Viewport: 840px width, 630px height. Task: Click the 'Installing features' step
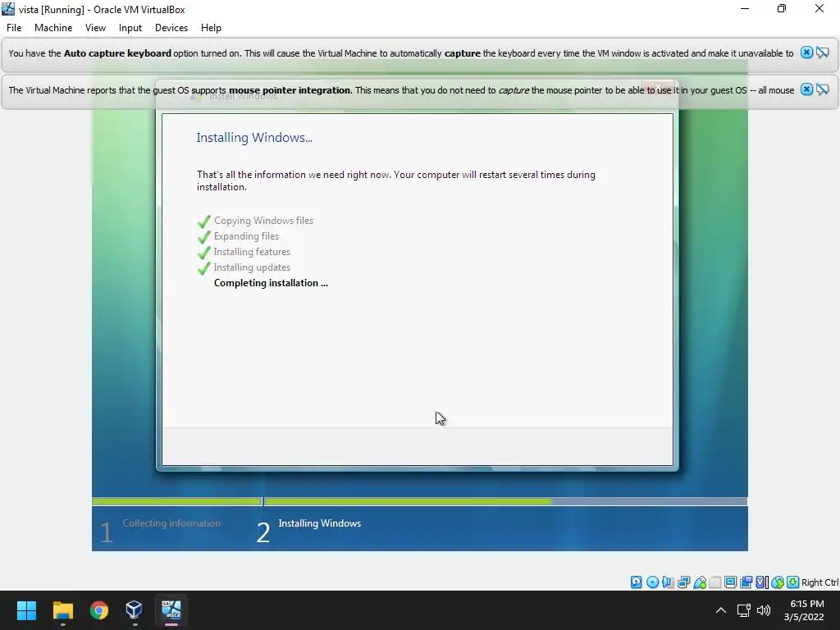252,251
